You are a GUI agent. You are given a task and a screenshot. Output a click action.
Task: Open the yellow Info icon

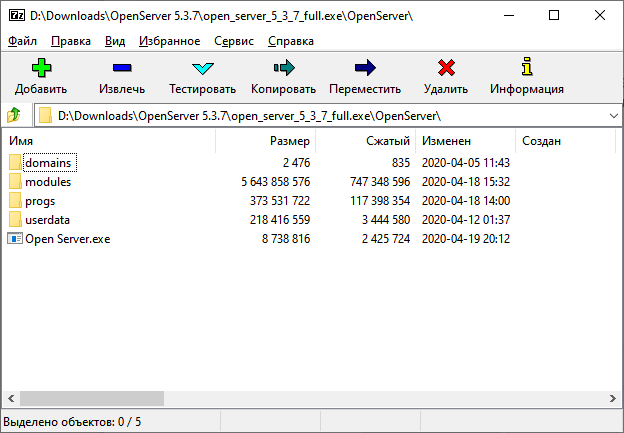pos(526,69)
